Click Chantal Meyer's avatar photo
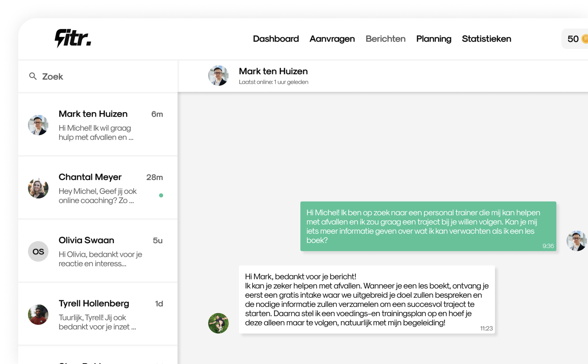Screen dimensions: 588x364 [x=38, y=188]
